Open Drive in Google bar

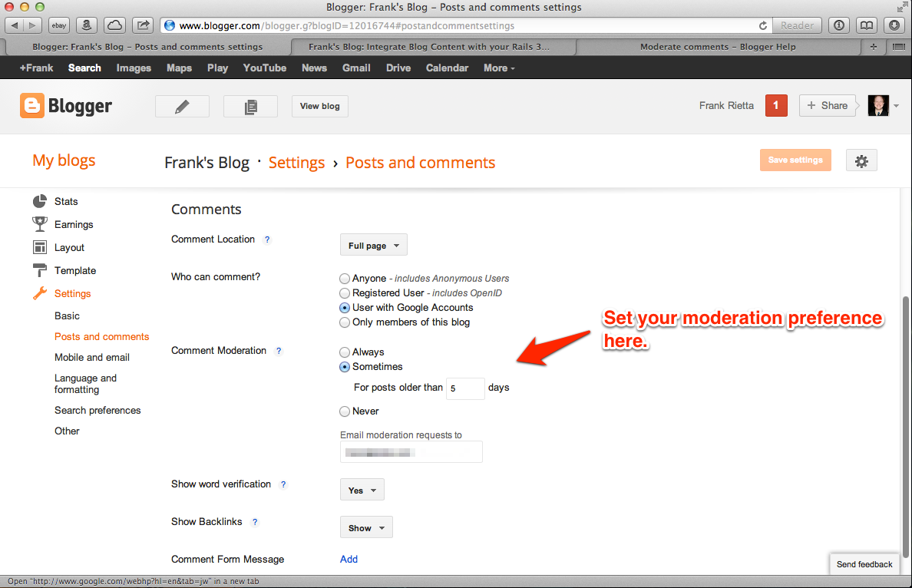point(398,68)
